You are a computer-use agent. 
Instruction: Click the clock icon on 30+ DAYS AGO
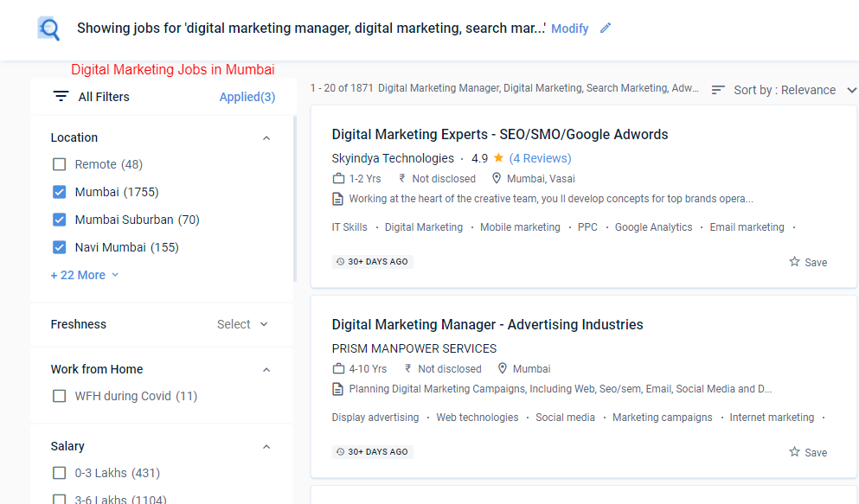coord(340,259)
